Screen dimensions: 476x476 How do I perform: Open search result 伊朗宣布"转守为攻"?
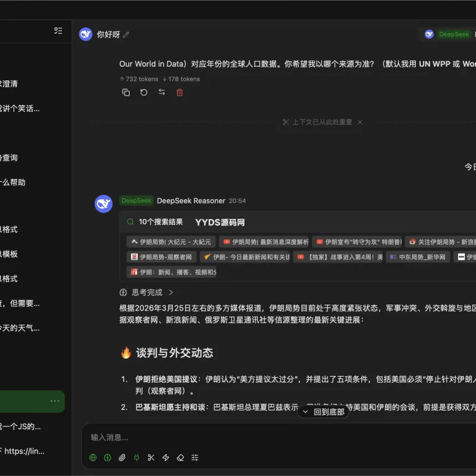coord(356,242)
